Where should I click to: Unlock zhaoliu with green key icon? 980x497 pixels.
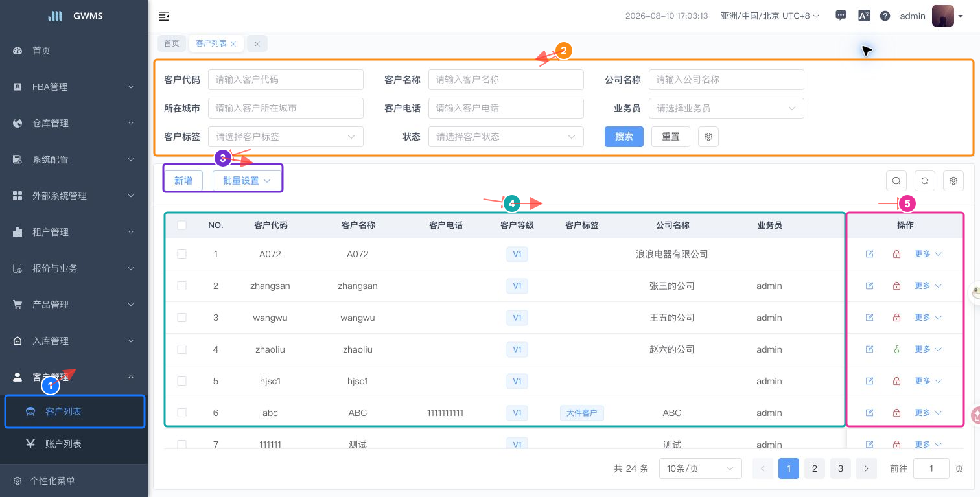pyautogui.click(x=896, y=349)
